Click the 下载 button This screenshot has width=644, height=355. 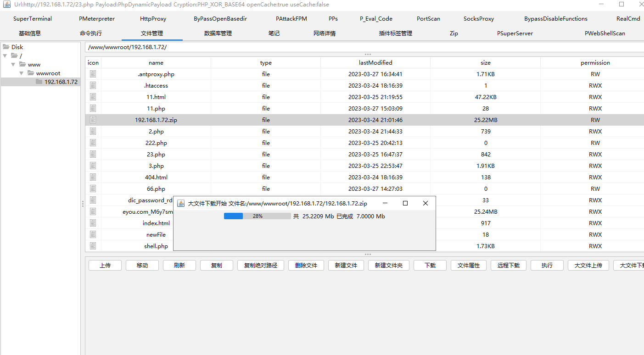(x=430, y=266)
